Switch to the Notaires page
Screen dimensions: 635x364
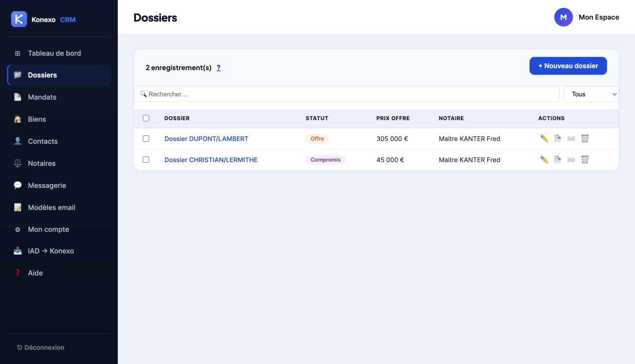pyautogui.click(x=59, y=163)
